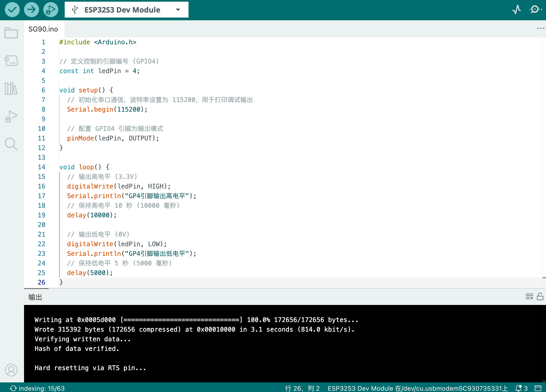This screenshot has width=546, height=392.
Task: Open the Library Manager sidebar
Action: [11, 89]
